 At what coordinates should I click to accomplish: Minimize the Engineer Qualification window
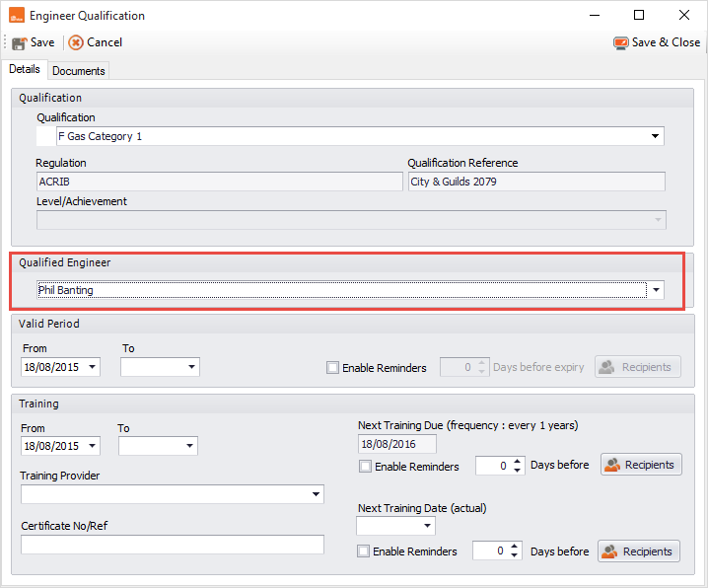(594, 16)
